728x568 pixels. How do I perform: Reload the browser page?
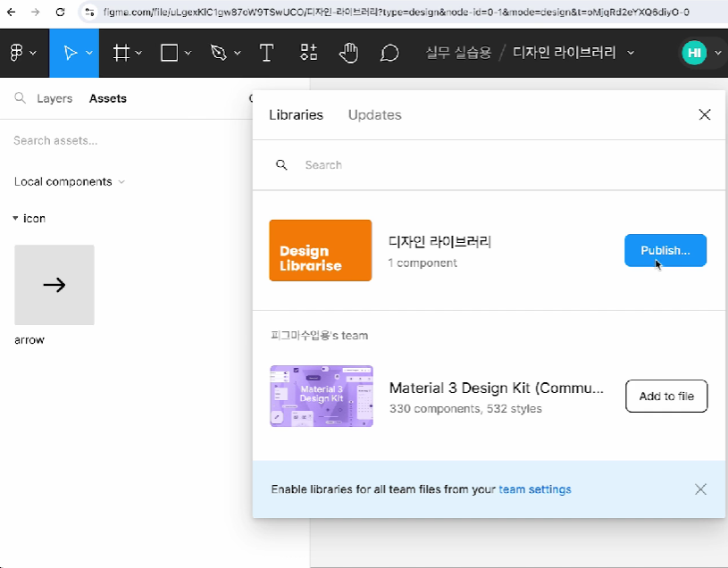tap(60, 13)
